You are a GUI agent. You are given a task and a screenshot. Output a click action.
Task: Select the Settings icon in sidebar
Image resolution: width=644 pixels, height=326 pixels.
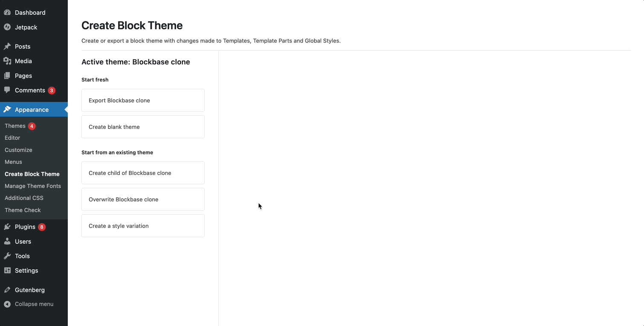pyautogui.click(x=7, y=270)
